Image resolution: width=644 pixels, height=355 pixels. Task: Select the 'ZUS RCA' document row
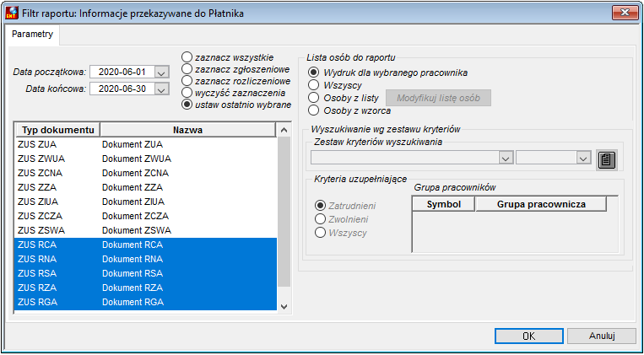coord(146,245)
